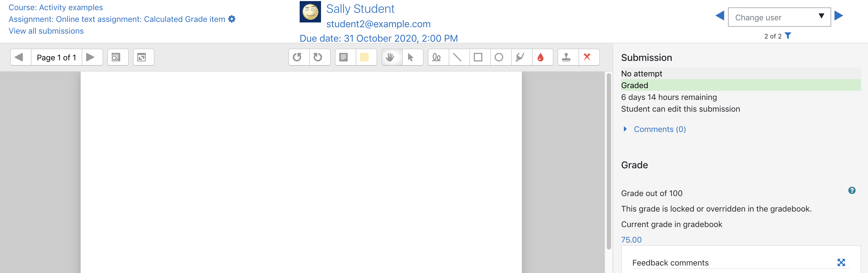Viewport: 868px width, 273px height.
Task: Select the oval tool
Action: [x=501, y=57]
